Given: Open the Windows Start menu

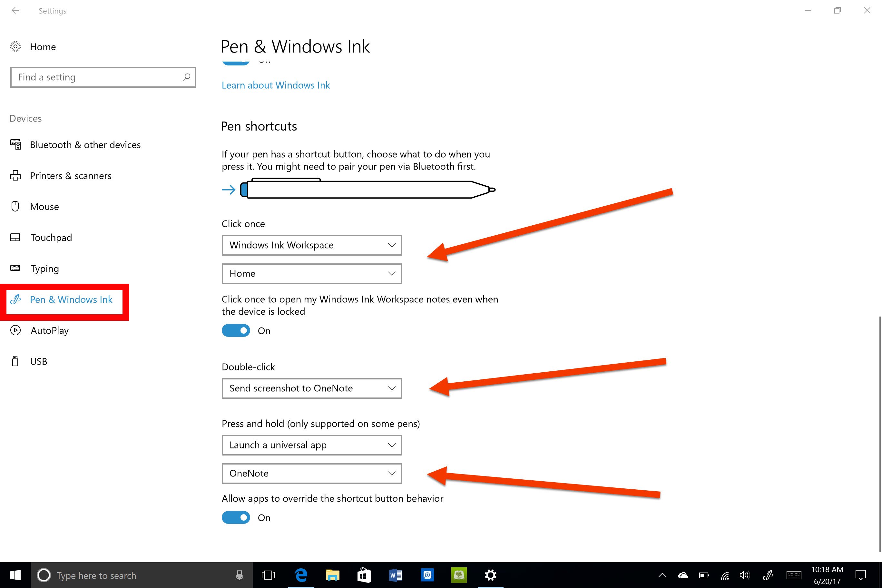Looking at the screenshot, I should click(15, 575).
